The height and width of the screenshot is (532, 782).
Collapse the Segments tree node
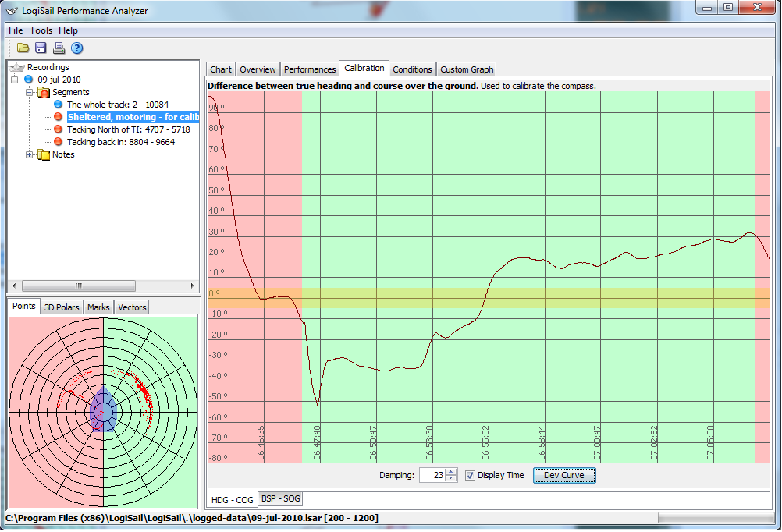30,92
